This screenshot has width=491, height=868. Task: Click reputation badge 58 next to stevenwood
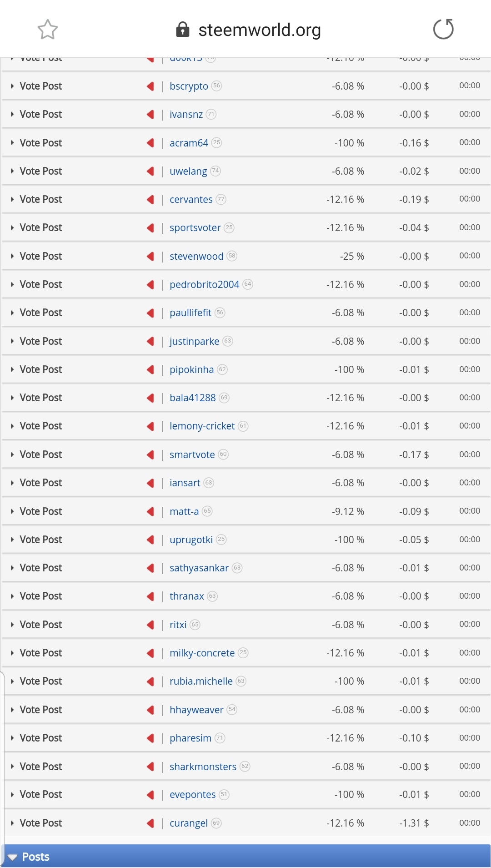coord(232,256)
